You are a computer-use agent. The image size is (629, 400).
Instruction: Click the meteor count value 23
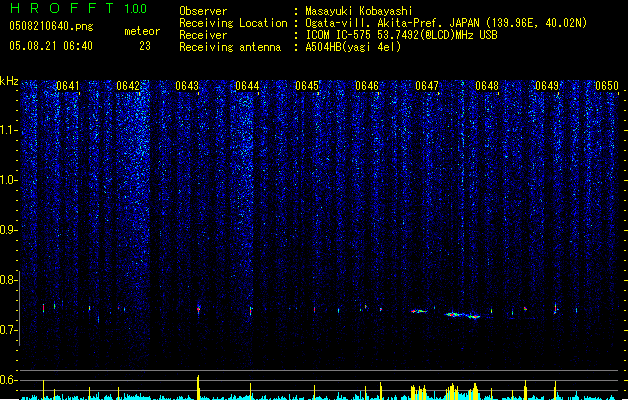point(145,46)
